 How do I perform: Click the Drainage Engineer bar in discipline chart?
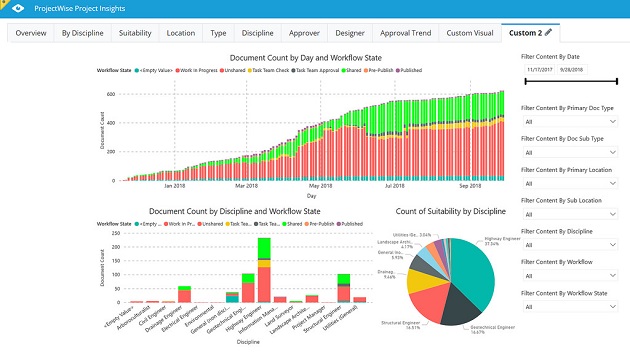click(184, 294)
